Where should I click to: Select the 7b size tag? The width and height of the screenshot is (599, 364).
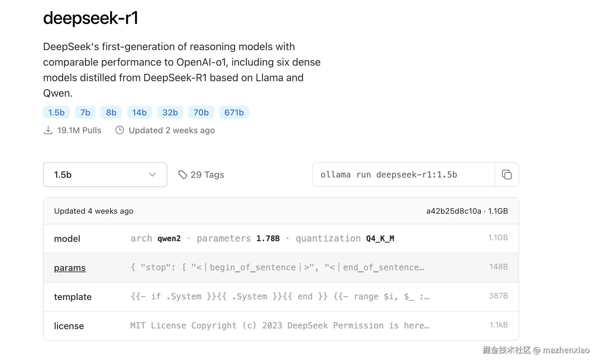click(85, 112)
